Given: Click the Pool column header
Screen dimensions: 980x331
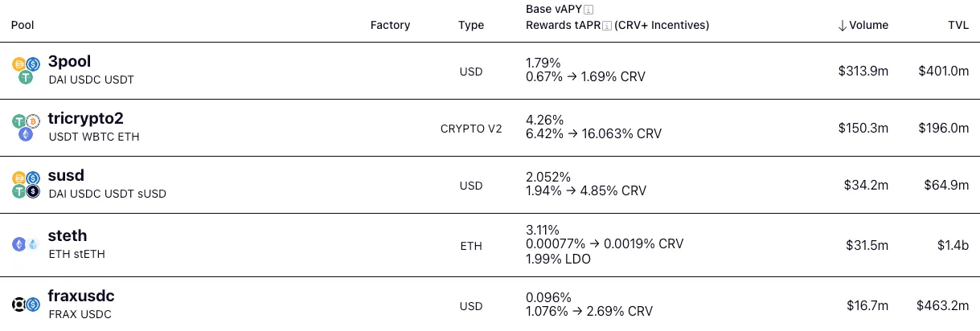Looking at the screenshot, I should 23,25.
